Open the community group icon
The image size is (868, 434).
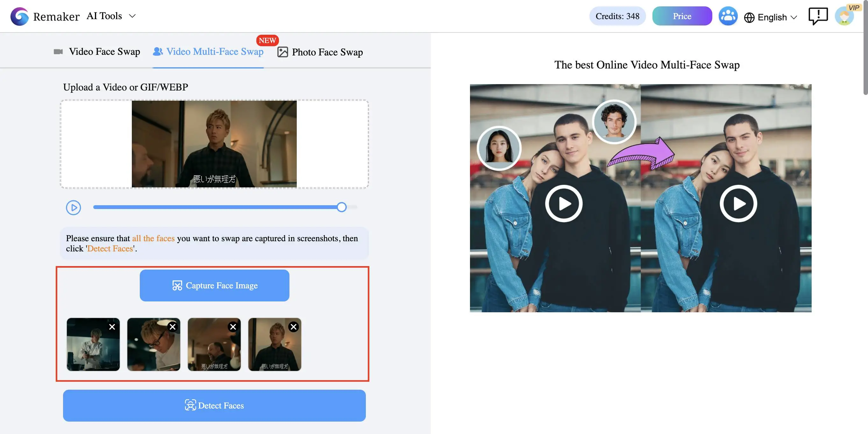(x=728, y=16)
